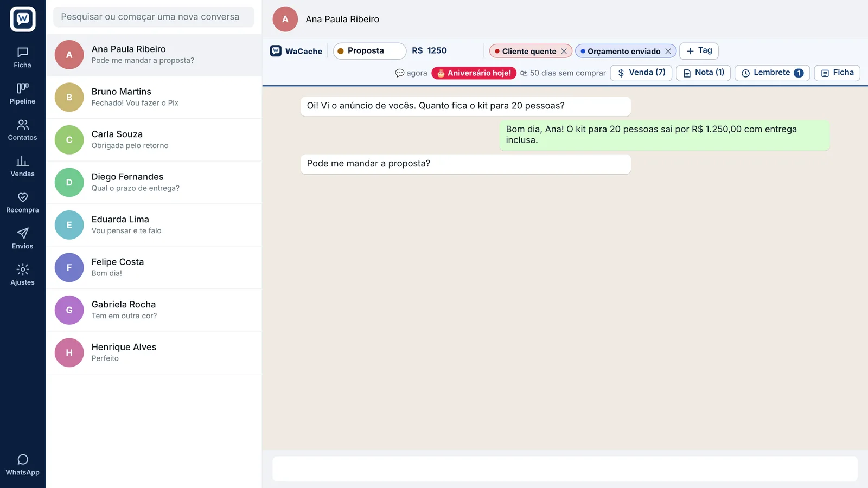The image size is (868, 488).
Task: Open the Vendas section
Action: coord(22,166)
